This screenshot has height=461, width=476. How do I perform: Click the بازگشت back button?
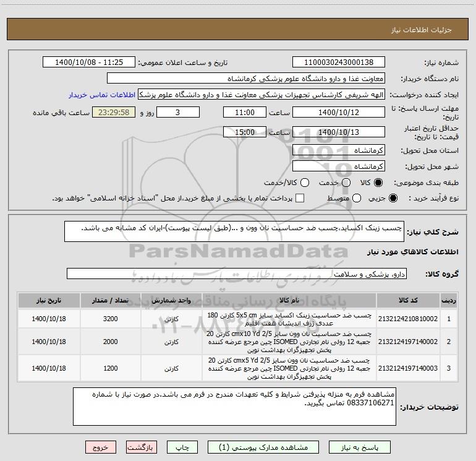(142, 447)
